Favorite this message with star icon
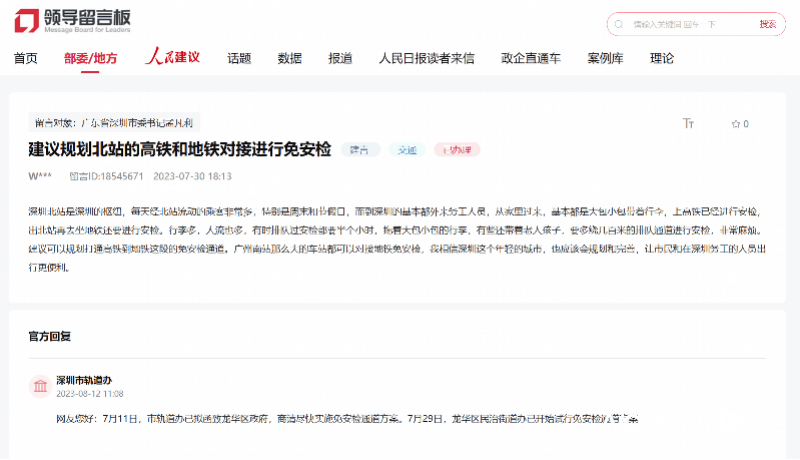 [736, 124]
